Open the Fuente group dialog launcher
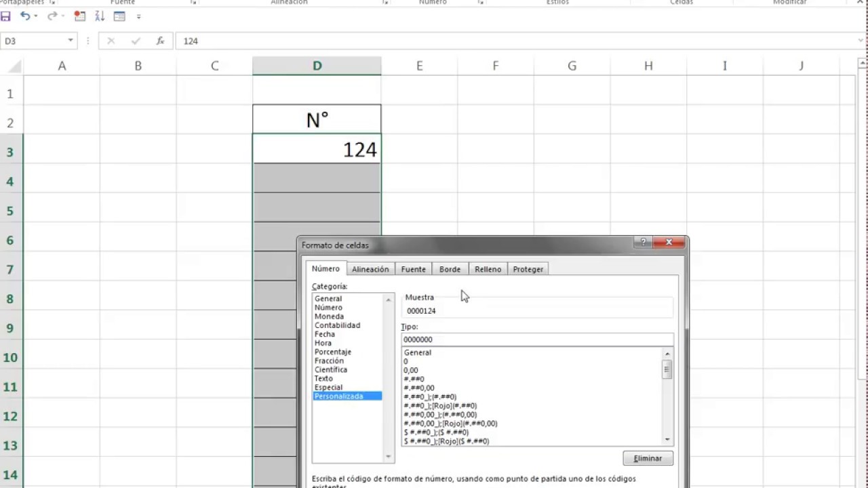 pos(193,3)
